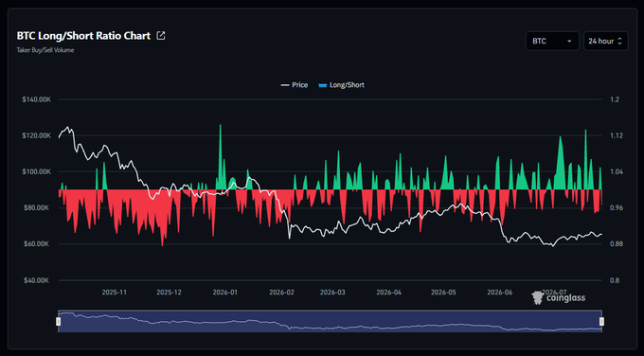
Task: Click the $120.00K price axis label
Action: (37, 135)
